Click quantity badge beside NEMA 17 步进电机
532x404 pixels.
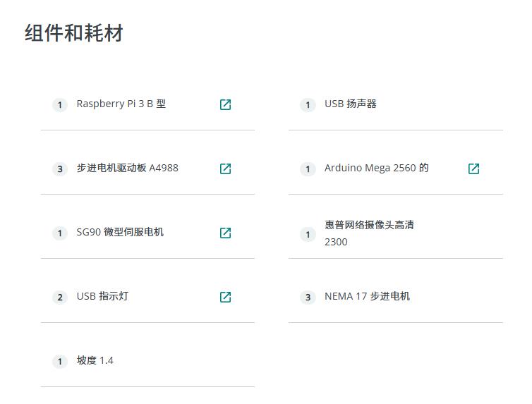click(308, 297)
